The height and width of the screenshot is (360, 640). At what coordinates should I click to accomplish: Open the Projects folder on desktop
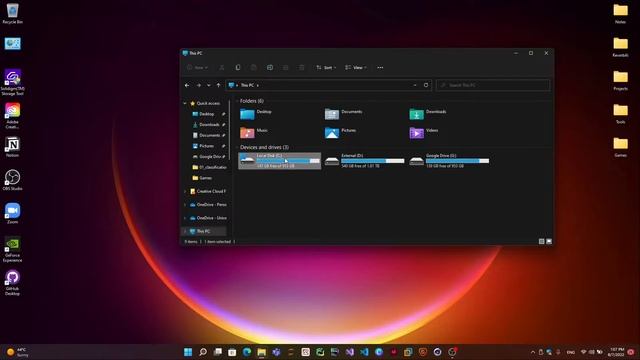[x=620, y=80]
